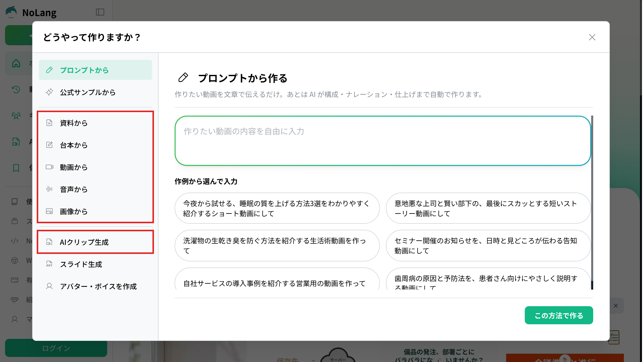
Task: Click the prompt text input field
Action: (383, 141)
